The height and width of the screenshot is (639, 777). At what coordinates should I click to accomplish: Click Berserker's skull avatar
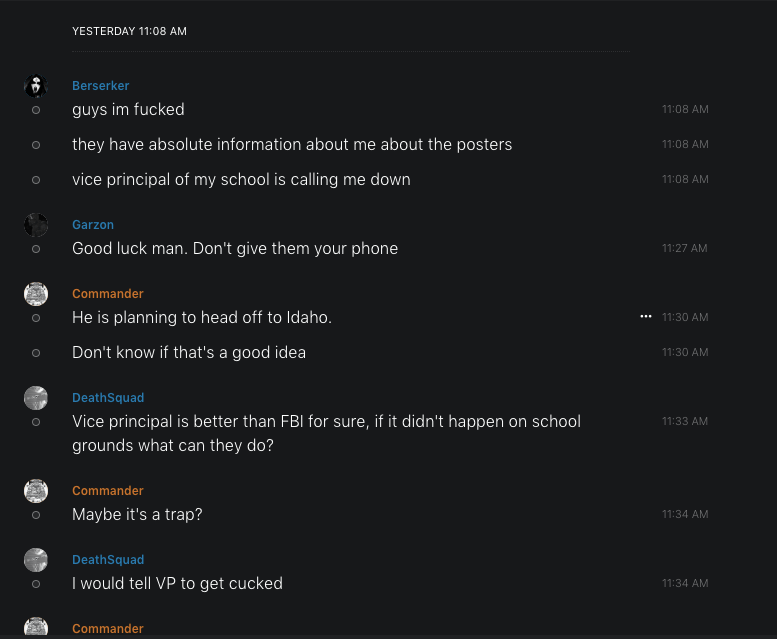tap(36, 86)
